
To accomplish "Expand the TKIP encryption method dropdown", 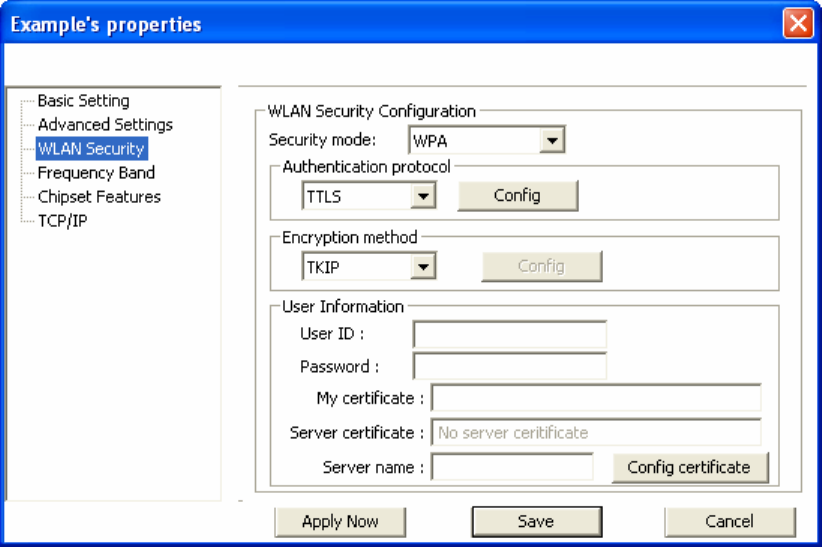I will click(423, 267).
